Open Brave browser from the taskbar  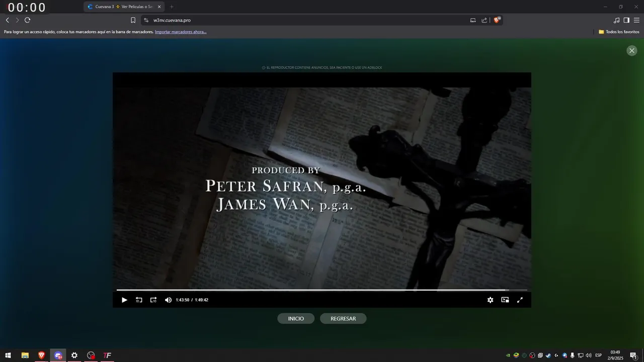click(x=41, y=355)
